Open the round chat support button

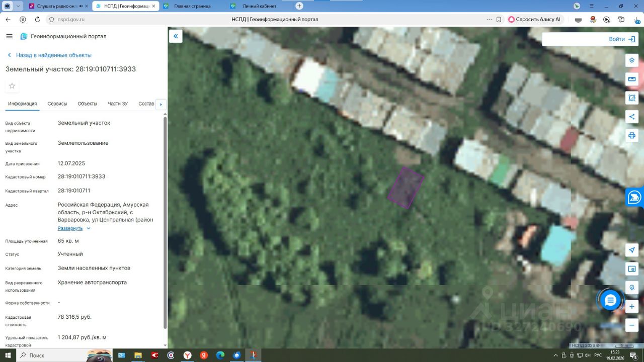(x=610, y=301)
